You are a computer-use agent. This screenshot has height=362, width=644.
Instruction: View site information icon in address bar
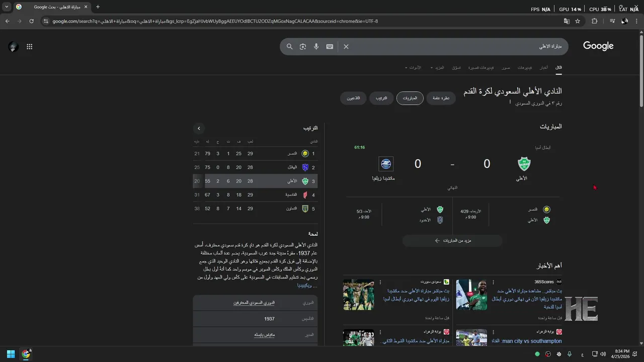pyautogui.click(x=46, y=21)
